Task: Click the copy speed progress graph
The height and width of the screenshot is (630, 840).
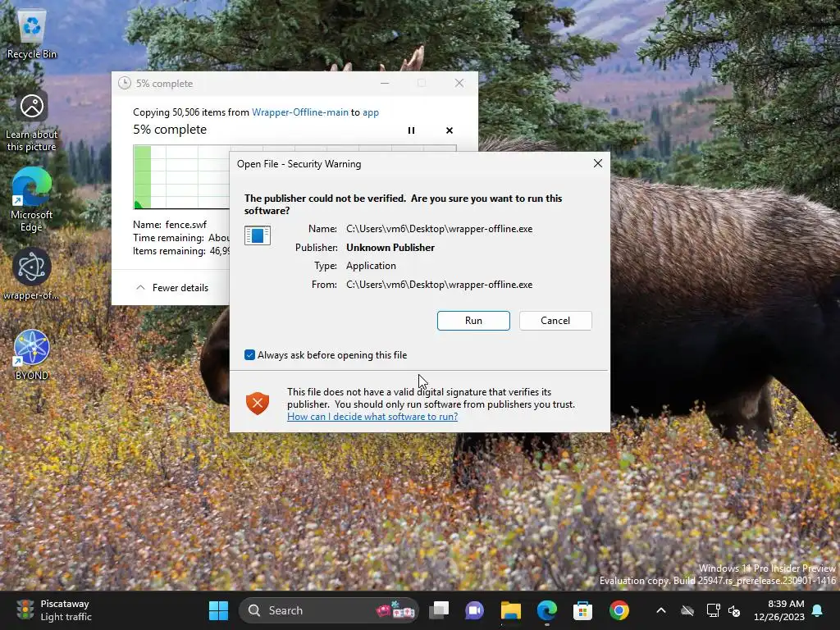Action: pyautogui.click(x=182, y=177)
